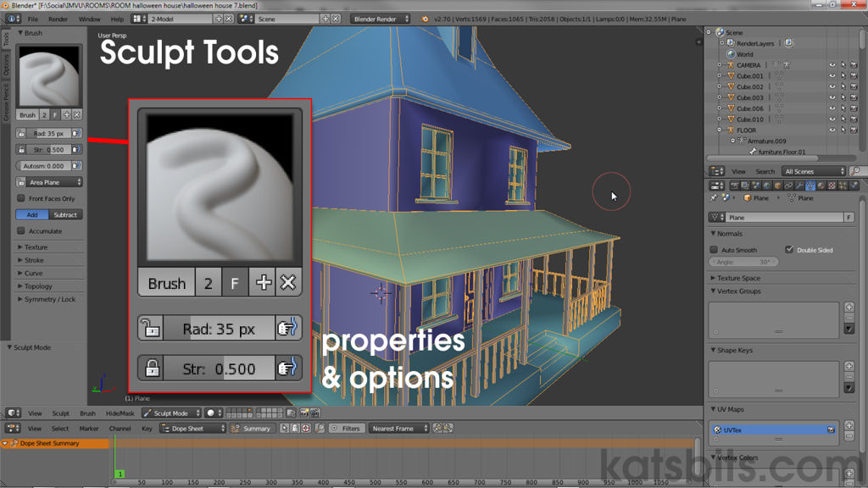868x488 pixels.
Task: Open the Sculpt Mode dropdown
Action: [171, 413]
